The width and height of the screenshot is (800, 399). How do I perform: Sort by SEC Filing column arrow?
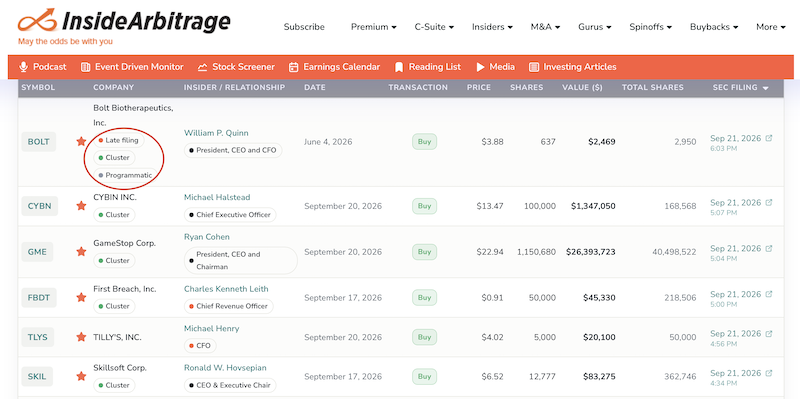(765, 88)
